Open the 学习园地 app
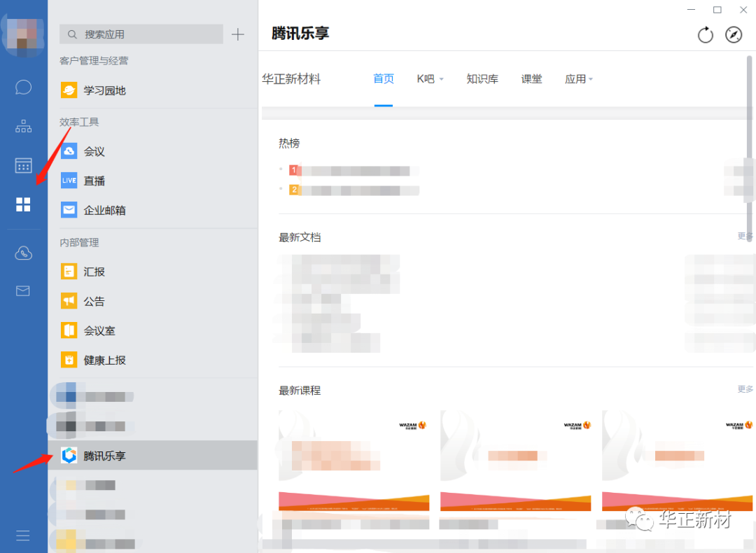 point(153,90)
